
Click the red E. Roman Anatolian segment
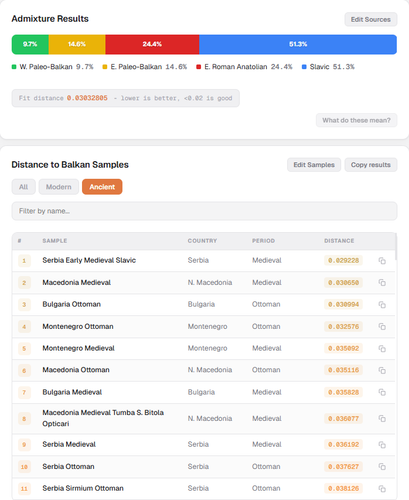152,44
